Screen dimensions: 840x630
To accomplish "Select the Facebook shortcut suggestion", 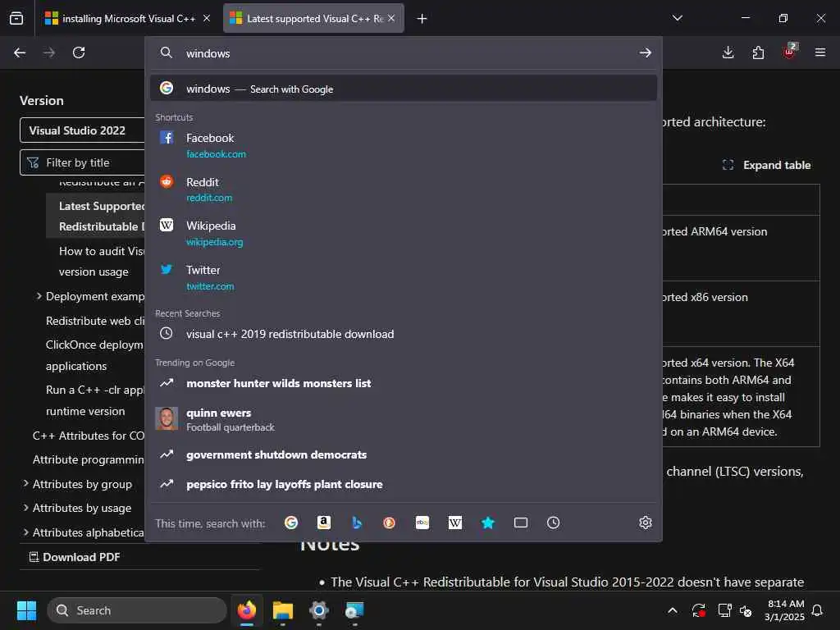I will coord(404,145).
